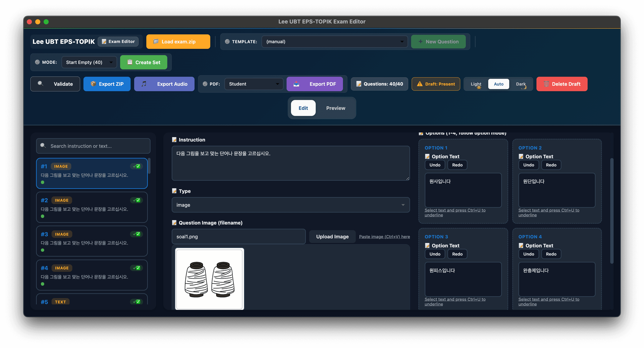Click the gear icon next to MODE

click(37, 62)
